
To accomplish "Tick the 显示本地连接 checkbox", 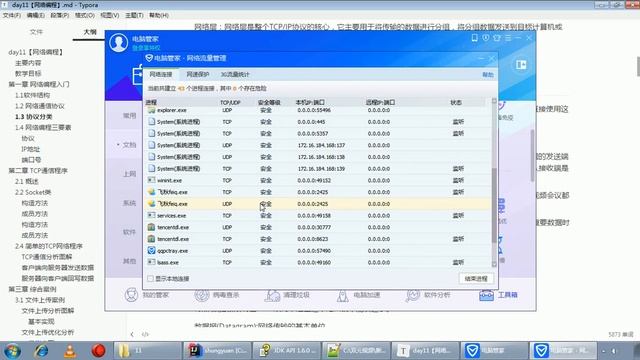I will [x=150, y=279].
